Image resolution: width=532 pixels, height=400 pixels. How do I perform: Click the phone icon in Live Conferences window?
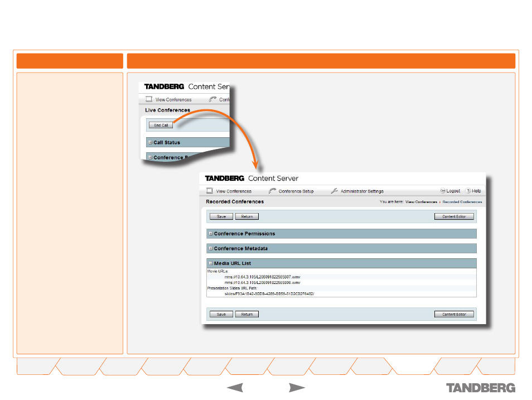click(x=212, y=99)
